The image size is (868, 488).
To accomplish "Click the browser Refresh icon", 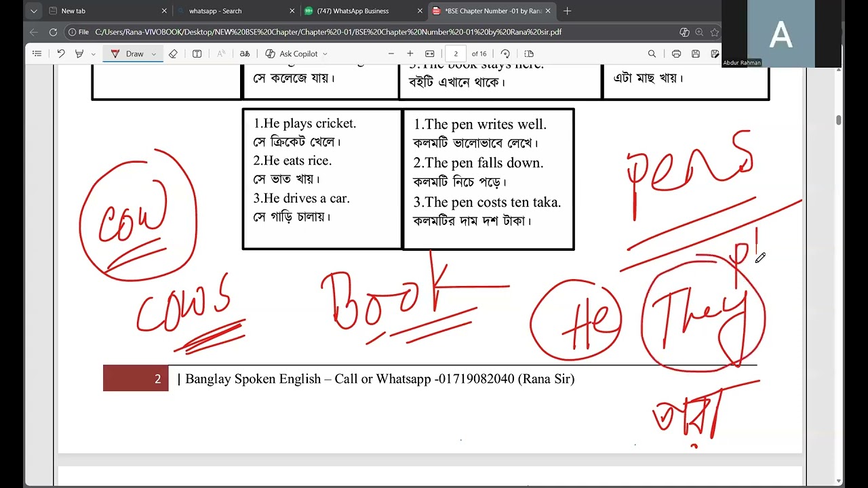I will coord(53,32).
